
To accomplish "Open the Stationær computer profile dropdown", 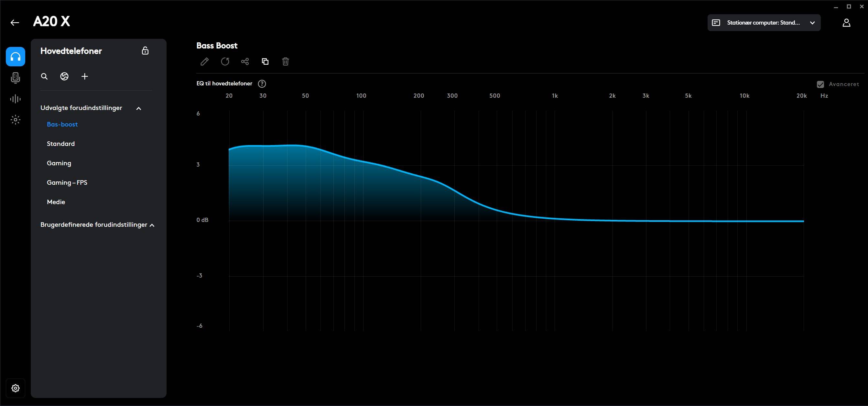I will pyautogui.click(x=764, y=23).
